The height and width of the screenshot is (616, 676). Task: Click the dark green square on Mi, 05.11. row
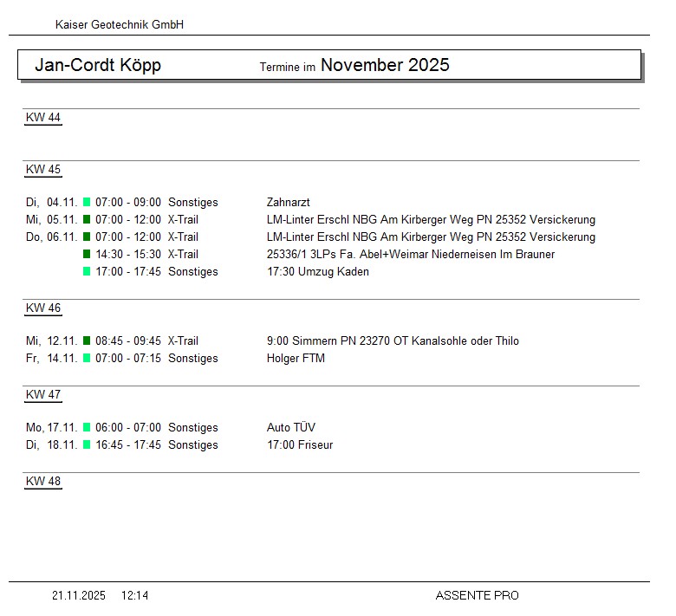point(87,219)
